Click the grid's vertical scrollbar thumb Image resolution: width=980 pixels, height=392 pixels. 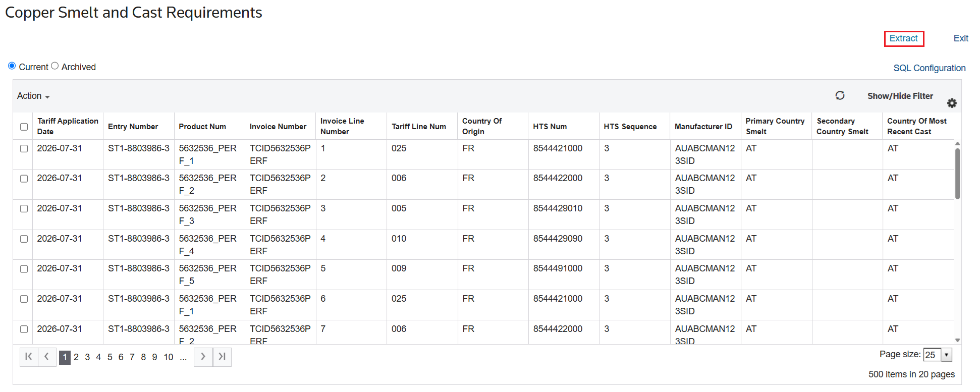click(x=957, y=174)
